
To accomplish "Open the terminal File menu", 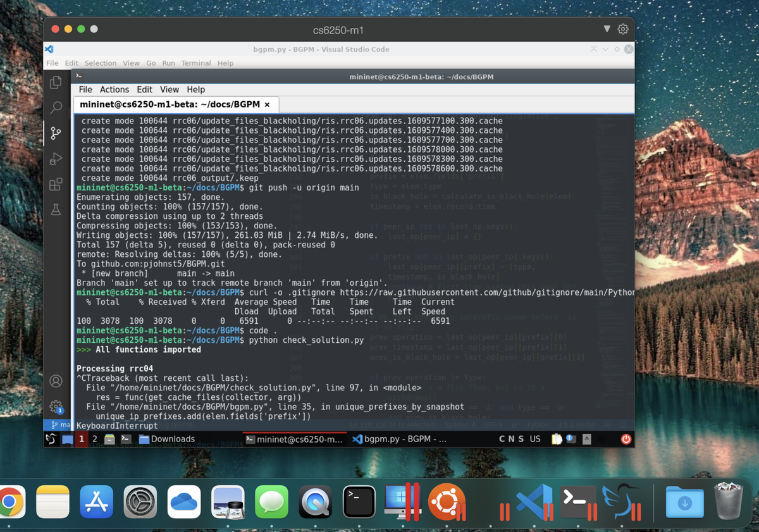I will click(85, 90).
